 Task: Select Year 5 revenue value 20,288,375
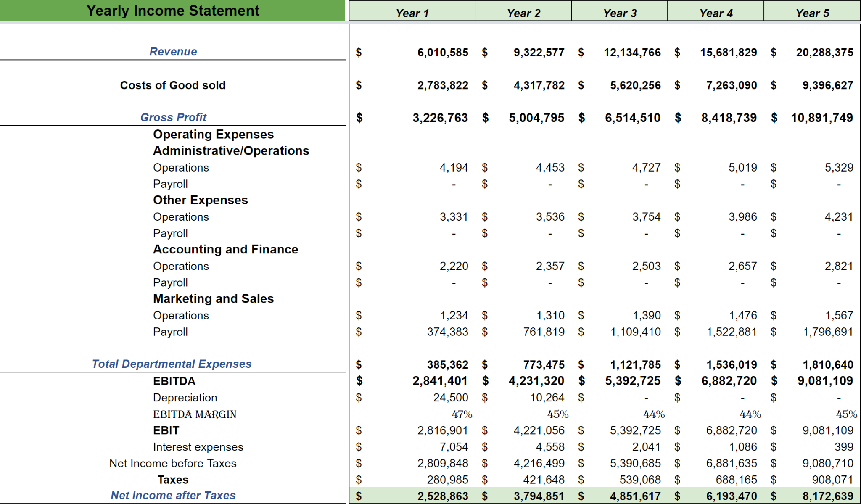(x=825, y=53)
